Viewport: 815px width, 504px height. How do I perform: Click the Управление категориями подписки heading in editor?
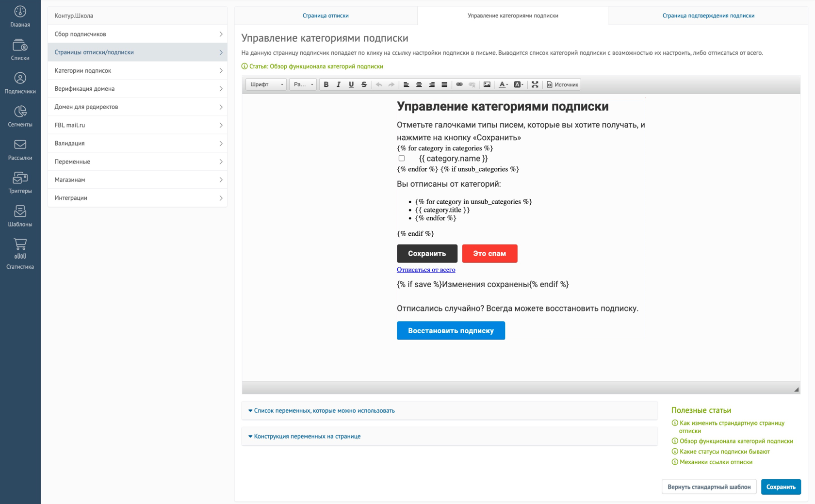503,106
